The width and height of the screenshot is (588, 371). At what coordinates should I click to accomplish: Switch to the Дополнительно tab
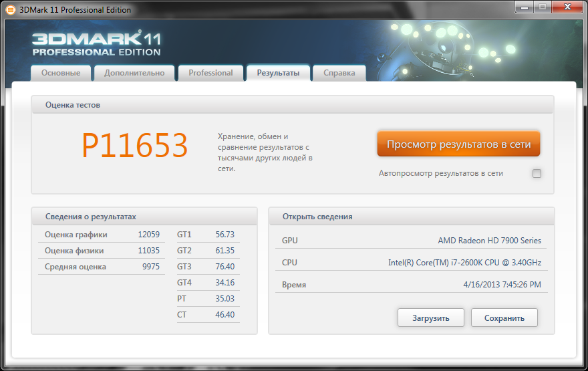[x=134, y=73]
